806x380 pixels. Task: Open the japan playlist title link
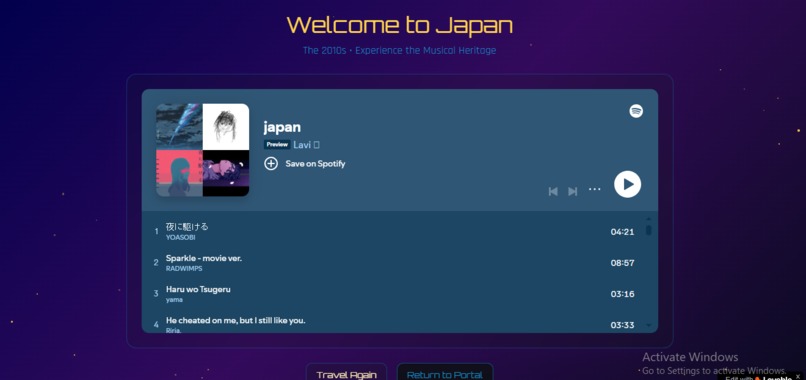tap(282, 127)
